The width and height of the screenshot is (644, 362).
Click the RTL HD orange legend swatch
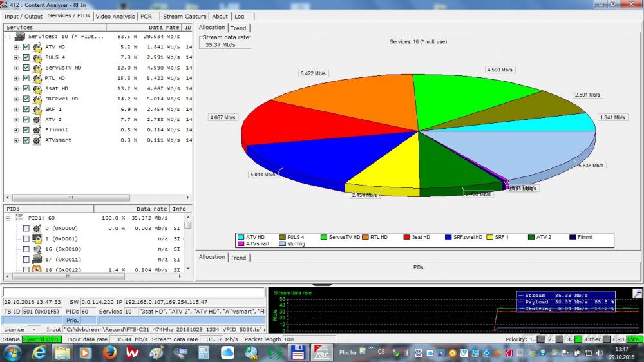tap(365, 237)
